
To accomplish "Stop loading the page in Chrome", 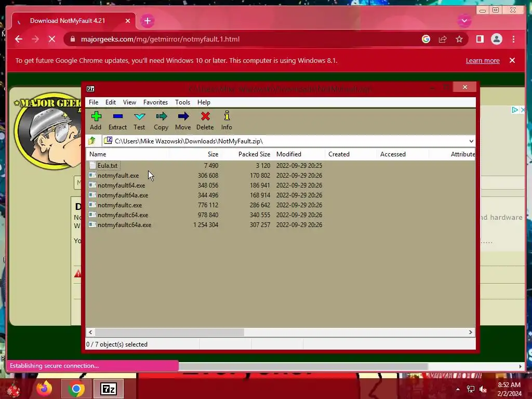I will tap(52, 39).
